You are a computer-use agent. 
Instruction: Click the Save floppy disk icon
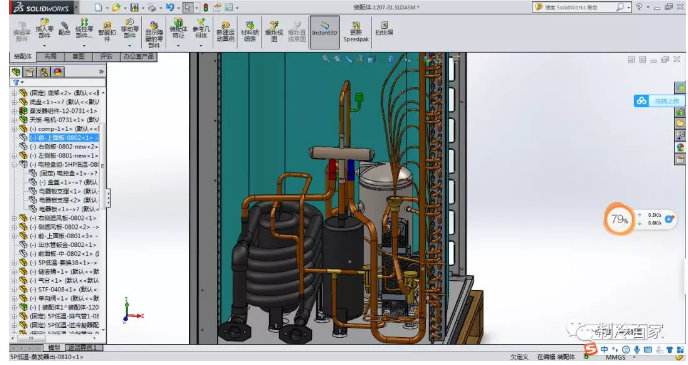pos(134,7)
